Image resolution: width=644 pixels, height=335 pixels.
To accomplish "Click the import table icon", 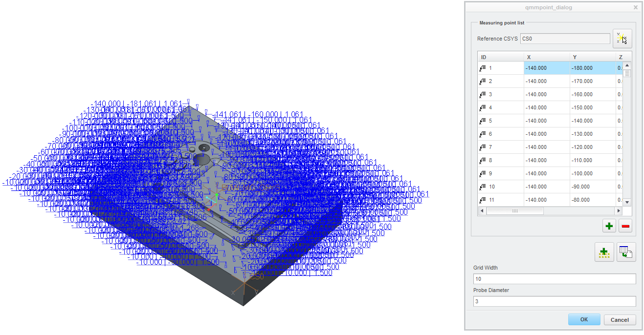I will click(626, 252).
